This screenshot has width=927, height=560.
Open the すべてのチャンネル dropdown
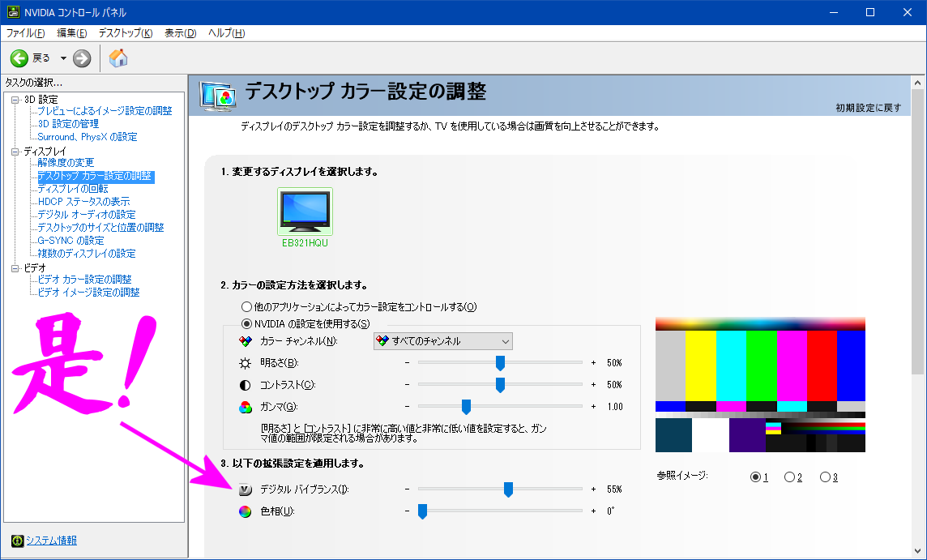[442, 341]
